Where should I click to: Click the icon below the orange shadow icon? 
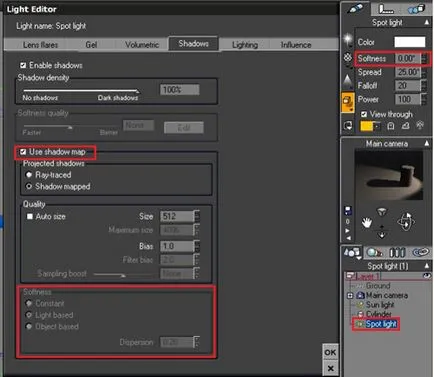click(x=348, y=126)
